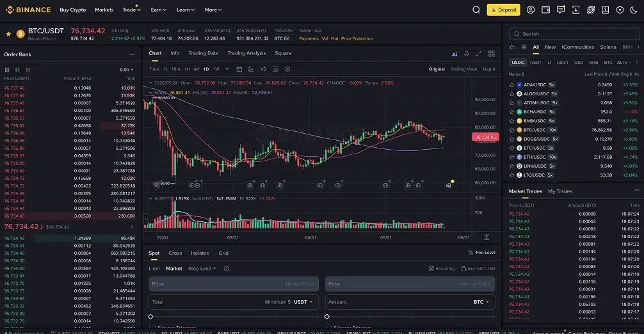Screen dimensions: 644x334
Task: Add ADA/USDC to favorites star
Action: [x=511, y=84]
